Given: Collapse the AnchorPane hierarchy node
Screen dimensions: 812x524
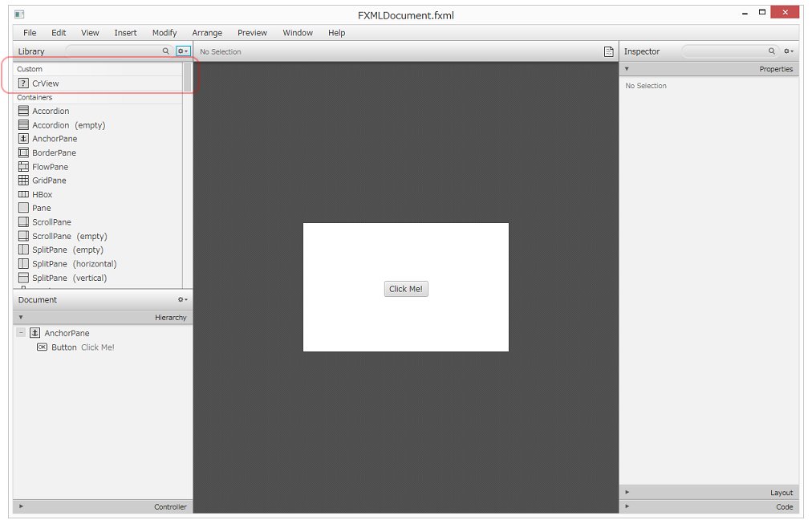Looking at the screenshot, I should click(x=21, y=333).
